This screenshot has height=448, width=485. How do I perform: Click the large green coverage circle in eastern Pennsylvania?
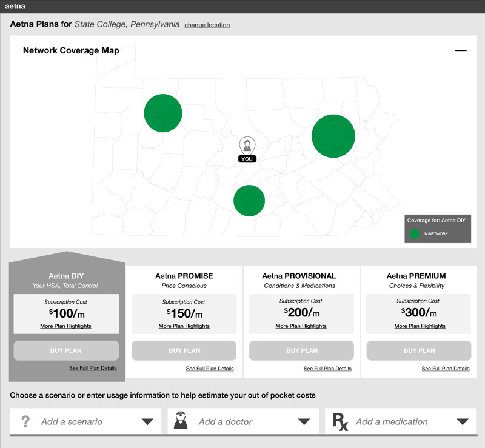click(333, 136)
